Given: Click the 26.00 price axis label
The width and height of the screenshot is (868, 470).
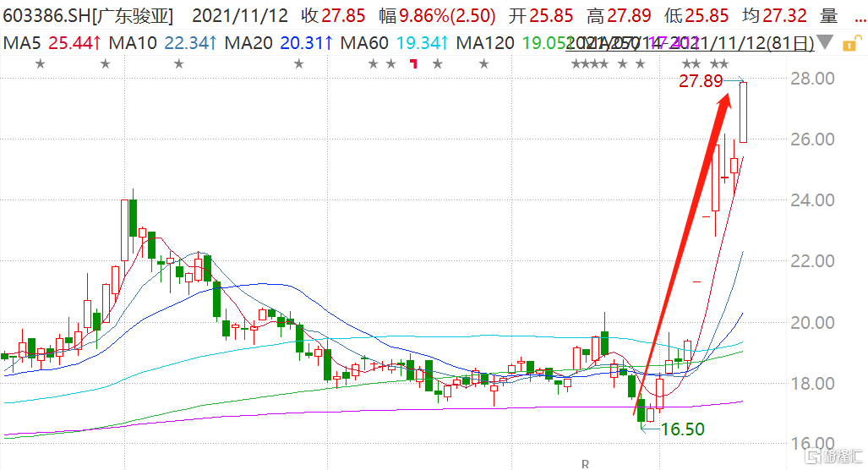Looking at the screenshot, I should click(812, 139).
